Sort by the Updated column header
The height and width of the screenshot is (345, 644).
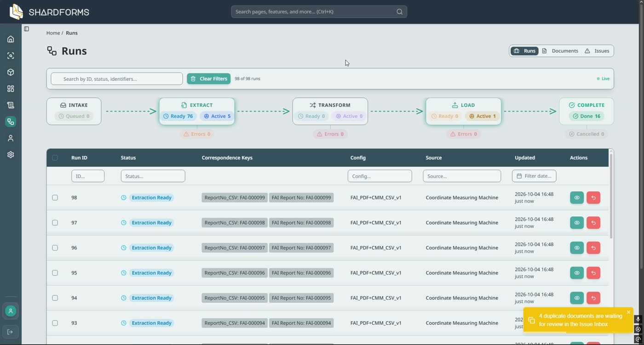point(525,158)
